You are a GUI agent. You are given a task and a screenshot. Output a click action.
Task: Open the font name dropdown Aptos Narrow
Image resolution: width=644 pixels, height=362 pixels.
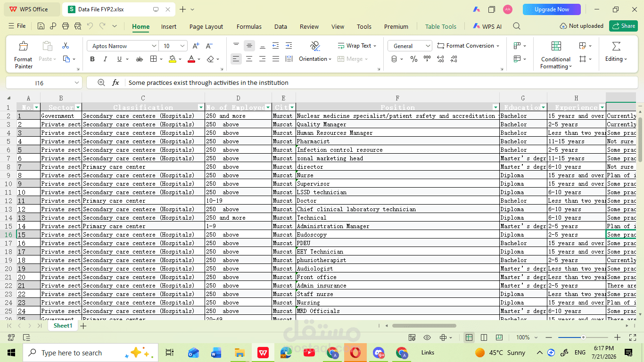click(154, 46)
